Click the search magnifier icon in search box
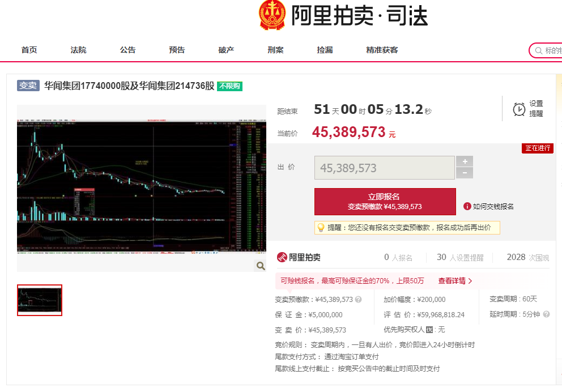The image size is (562, 392). (538, 50)
